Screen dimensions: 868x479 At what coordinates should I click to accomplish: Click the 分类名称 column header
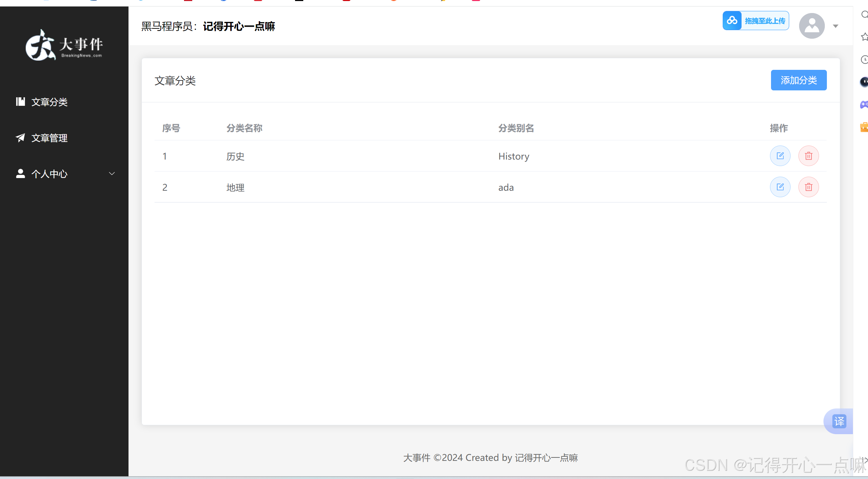(x=244, y=128)
